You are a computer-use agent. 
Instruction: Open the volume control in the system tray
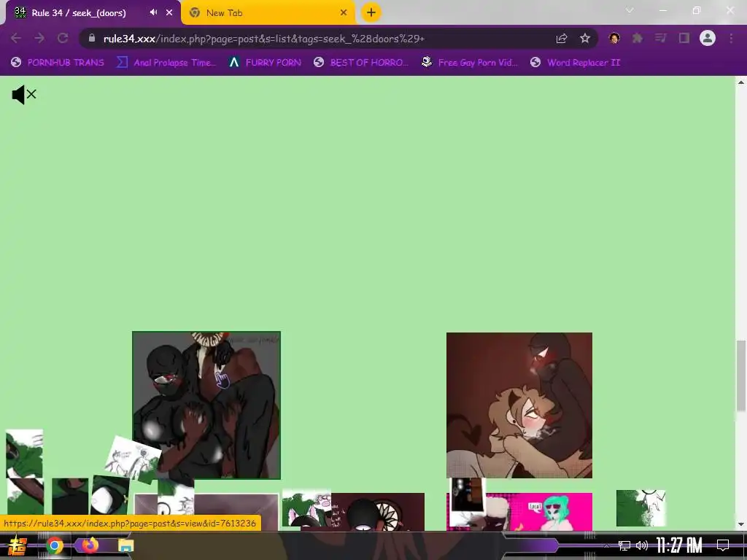click(x=642, y=545)
